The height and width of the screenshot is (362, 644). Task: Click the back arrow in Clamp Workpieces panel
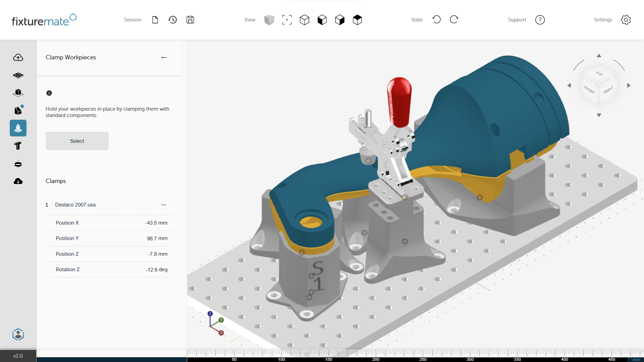[164, 57]
